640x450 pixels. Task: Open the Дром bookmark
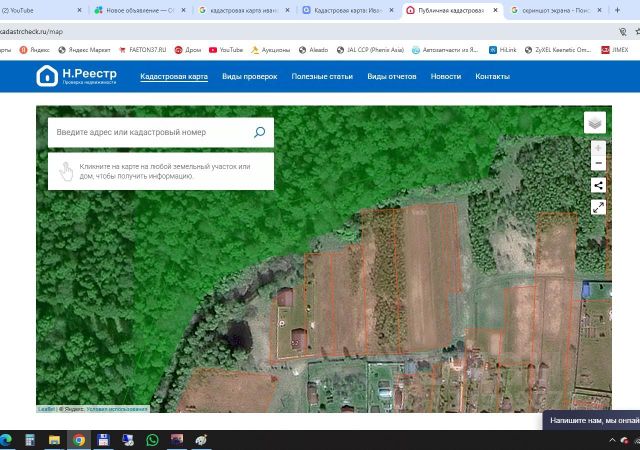[188, 50]
